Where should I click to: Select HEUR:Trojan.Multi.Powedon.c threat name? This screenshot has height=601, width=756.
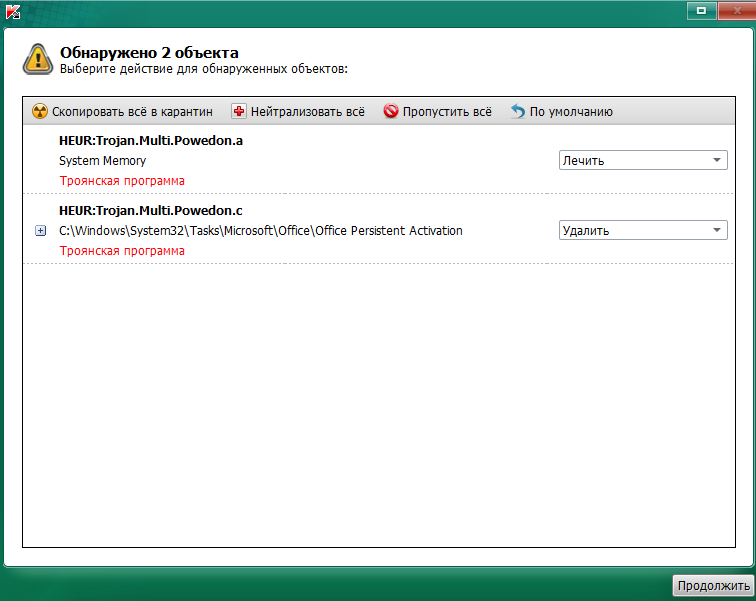[150, 211]
